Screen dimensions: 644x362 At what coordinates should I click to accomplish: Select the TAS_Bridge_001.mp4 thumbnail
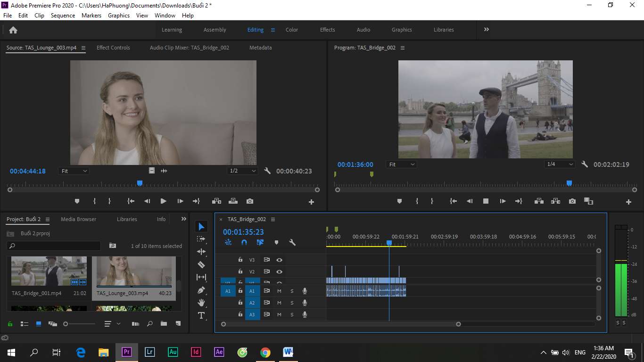49,271
